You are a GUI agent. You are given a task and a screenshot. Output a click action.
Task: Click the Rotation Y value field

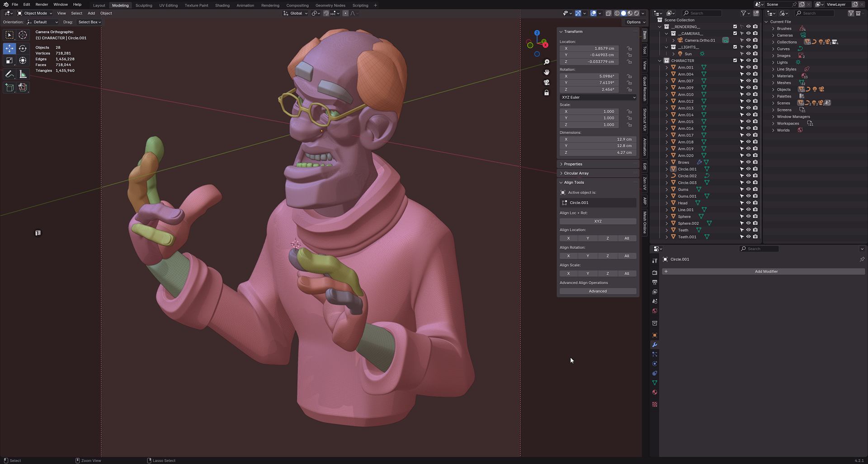[x=589, y=83]
